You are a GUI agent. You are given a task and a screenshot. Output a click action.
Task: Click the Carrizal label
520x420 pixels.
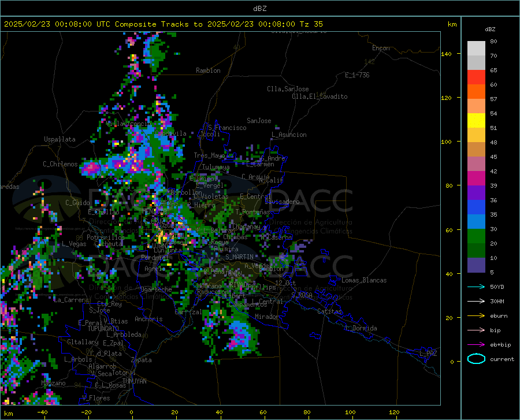(188, 312)
